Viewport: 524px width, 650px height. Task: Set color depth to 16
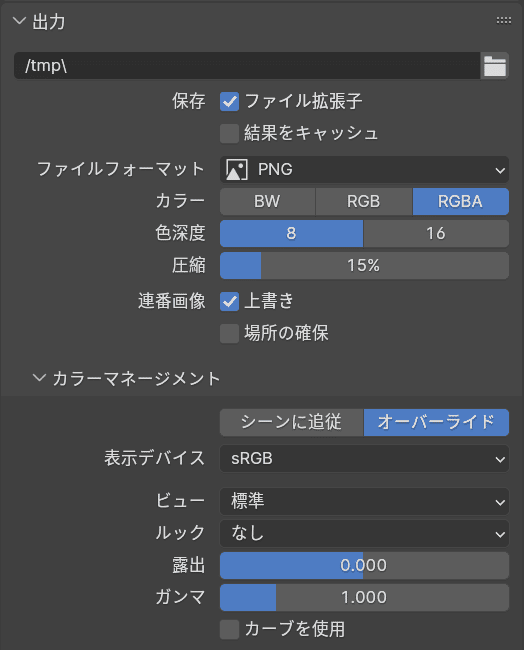(x=436, y=233)
